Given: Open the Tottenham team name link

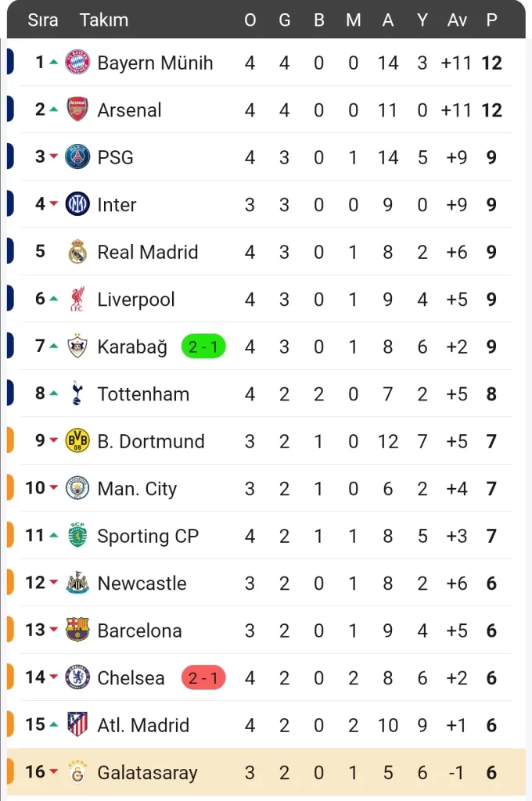Looking at the screenshot, I should click(x=143, y=394).
